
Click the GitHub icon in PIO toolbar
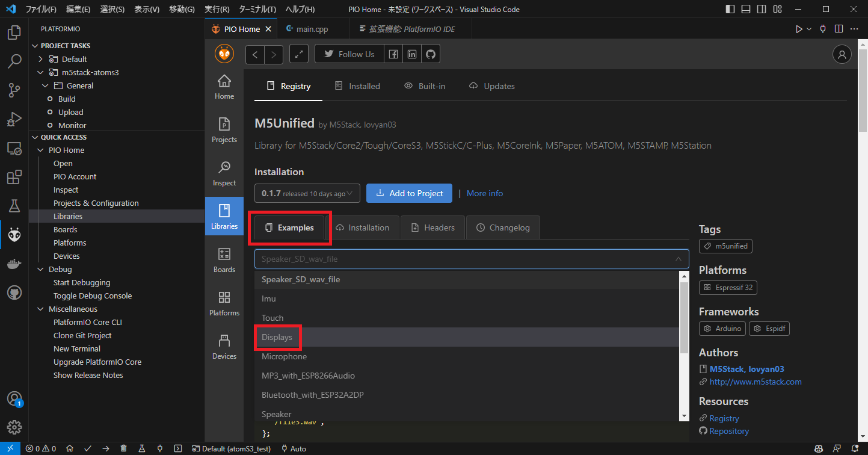(x=430, y=54)
